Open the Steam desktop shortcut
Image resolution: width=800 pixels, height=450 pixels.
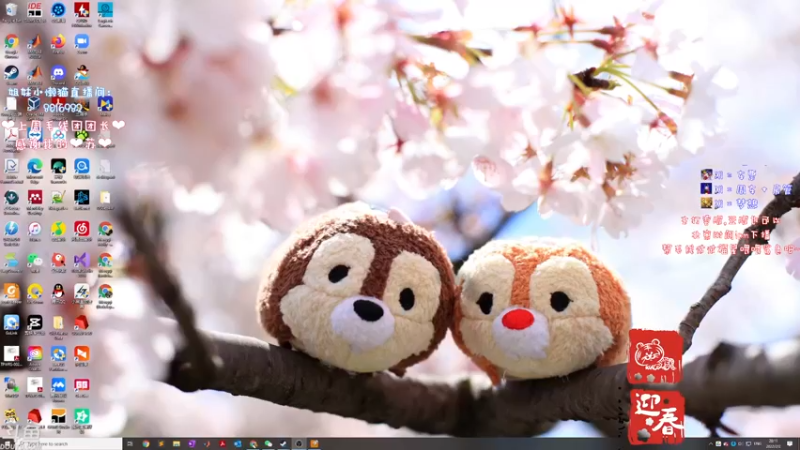pyautogui.click(x=11, y=72)
